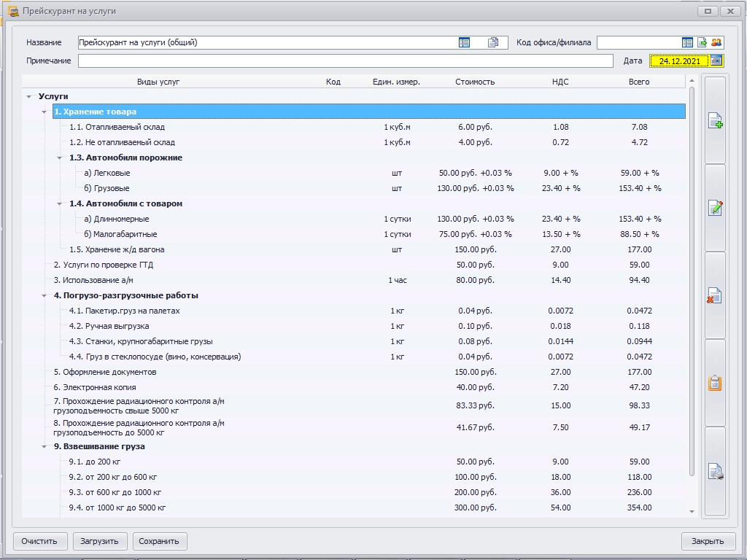Click the app icon in the title bar
This screenshot has height=560, width=747.
[13, 11]
